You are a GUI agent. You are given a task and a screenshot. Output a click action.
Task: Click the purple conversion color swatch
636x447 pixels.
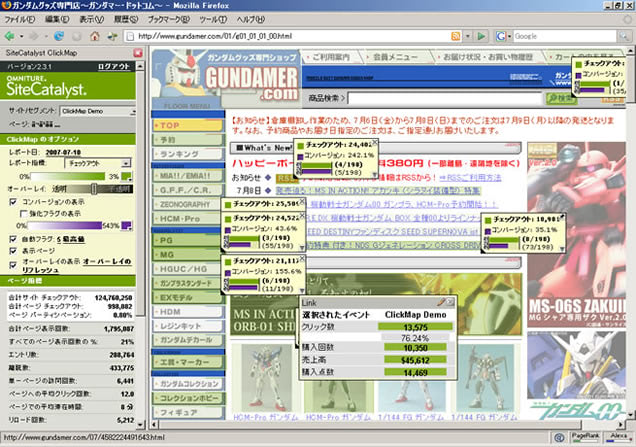[127, 226]
